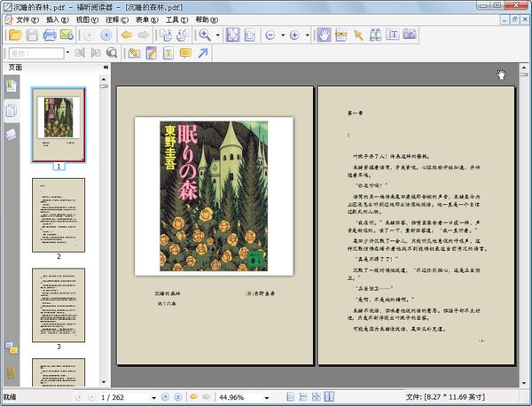Select the arrow annotation selection tool

click(x=358, y=35)
